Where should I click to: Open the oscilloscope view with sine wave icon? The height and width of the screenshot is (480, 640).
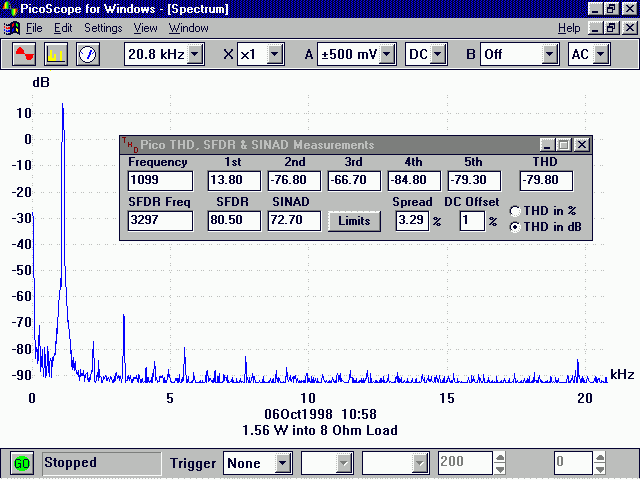coord(24,54)
